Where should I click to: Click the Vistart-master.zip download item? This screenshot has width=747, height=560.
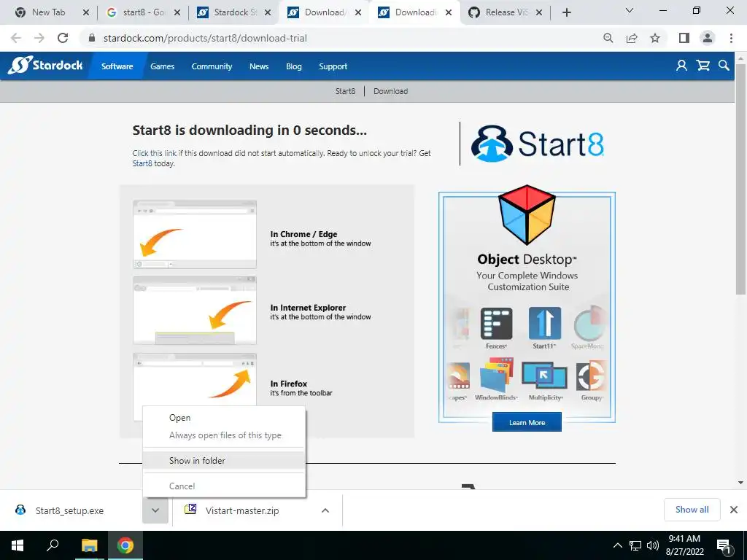click(243, 510)
